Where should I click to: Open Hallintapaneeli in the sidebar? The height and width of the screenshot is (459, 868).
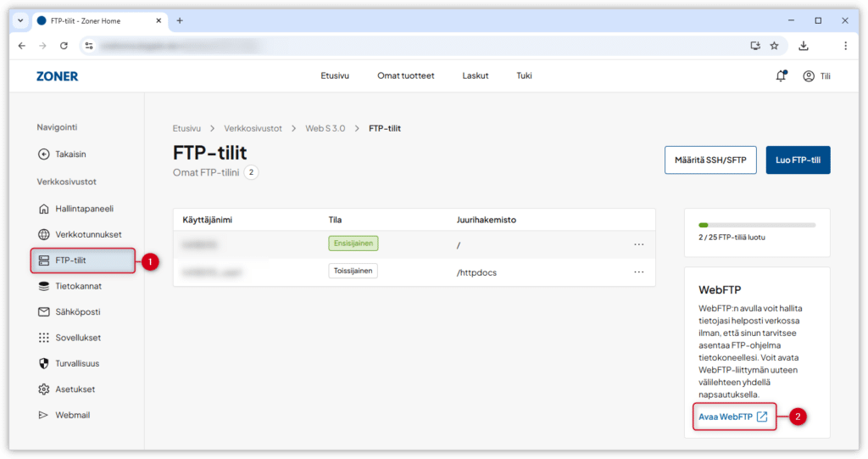click(x=84, y=209)
